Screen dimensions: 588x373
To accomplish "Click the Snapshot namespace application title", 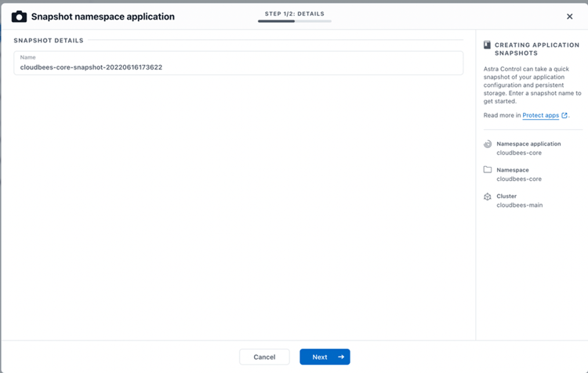I will (103, 16).
